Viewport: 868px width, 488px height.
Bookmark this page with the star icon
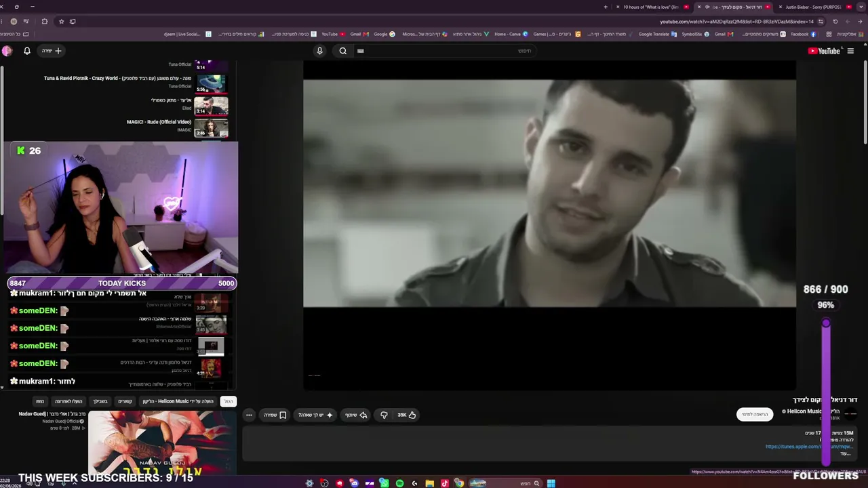coord(61,21)
